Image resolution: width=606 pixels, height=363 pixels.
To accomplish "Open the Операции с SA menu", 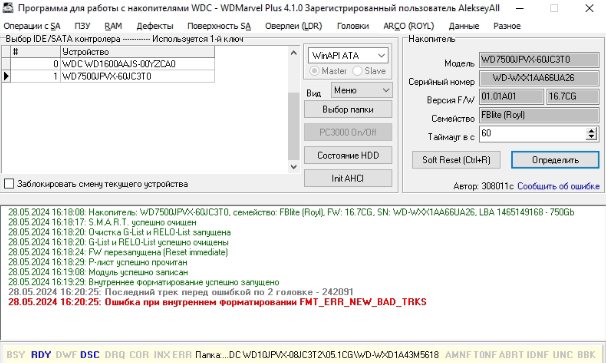I will click(x=32, y=26).
